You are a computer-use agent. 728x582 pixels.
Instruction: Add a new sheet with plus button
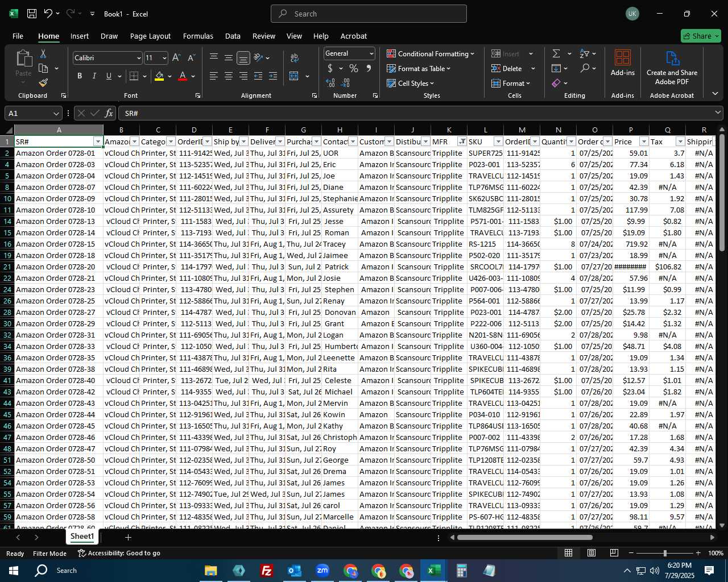(129, 537)
